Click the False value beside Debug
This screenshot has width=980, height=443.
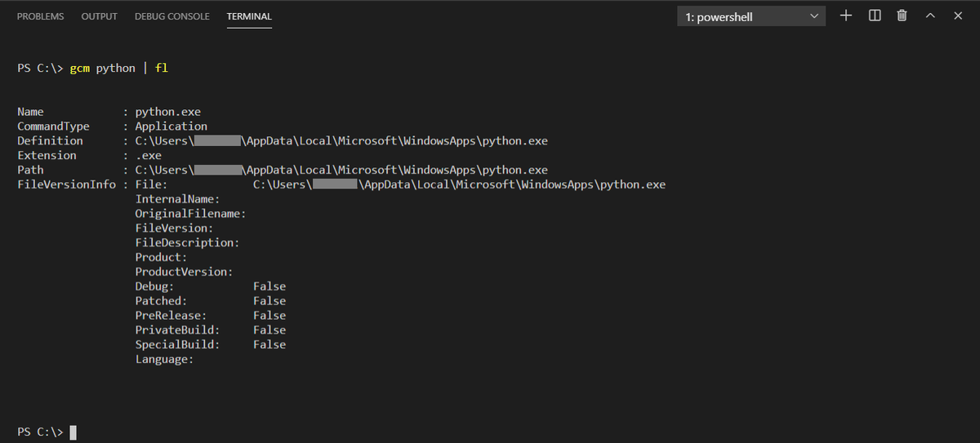[x=269, y=286]
